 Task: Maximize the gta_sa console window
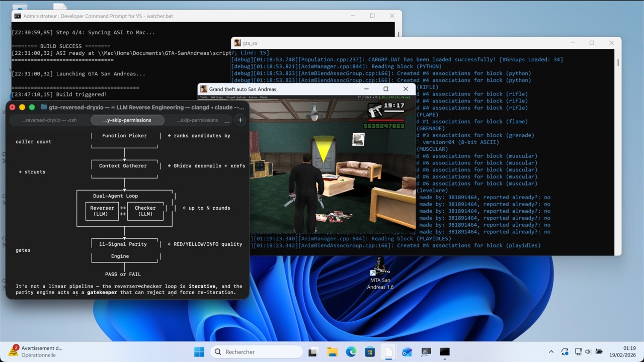592,43
